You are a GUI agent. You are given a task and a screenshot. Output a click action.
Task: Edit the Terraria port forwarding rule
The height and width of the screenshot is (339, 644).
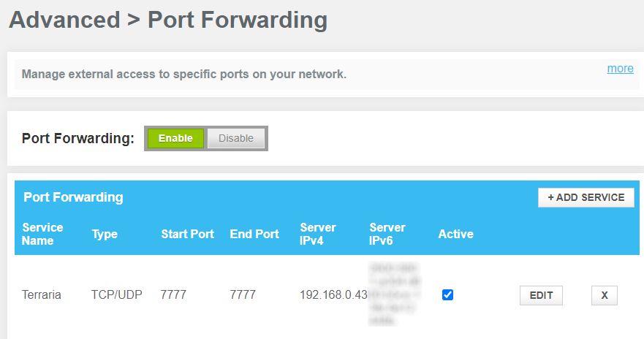(541, 295)
